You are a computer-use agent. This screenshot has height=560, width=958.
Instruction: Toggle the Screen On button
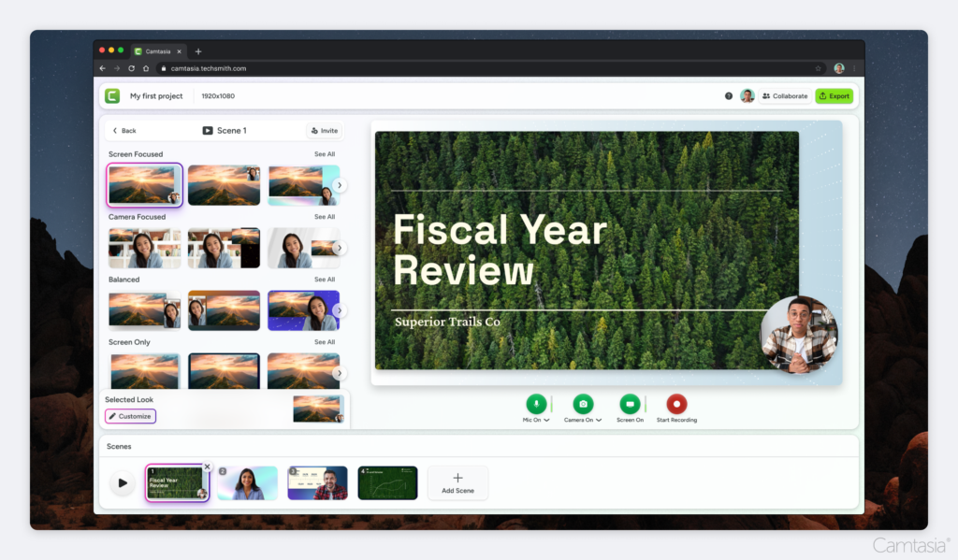(630, 404)
